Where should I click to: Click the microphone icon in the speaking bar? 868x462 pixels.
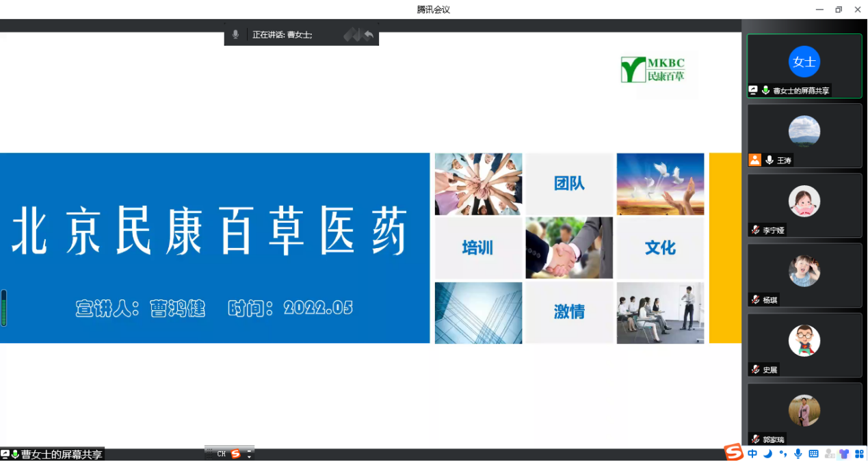tap(235, 34)
